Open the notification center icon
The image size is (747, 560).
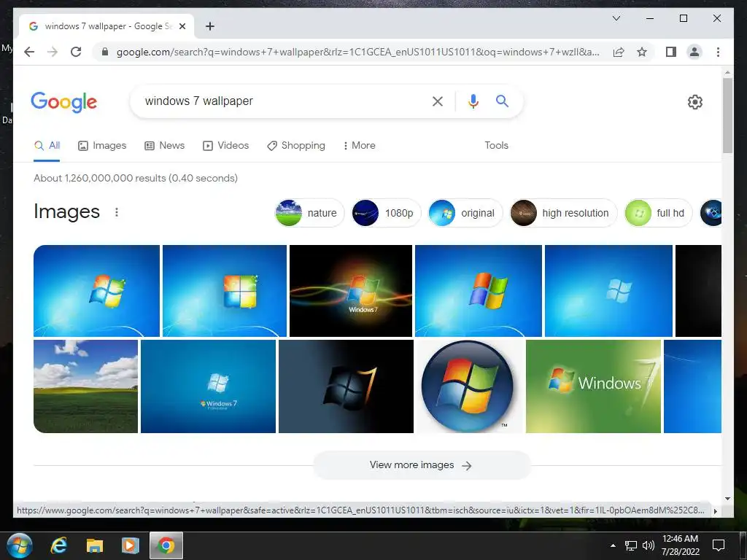[x=718, y=545]
